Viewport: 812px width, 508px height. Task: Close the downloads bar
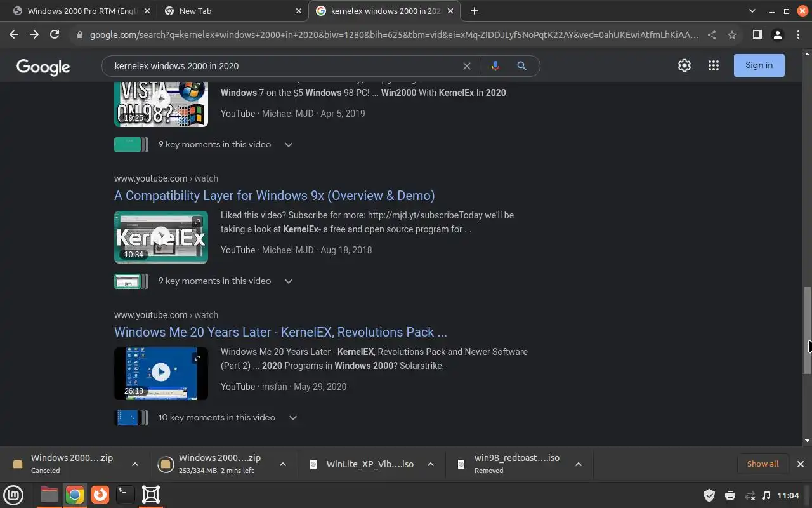tap(801, 464)
